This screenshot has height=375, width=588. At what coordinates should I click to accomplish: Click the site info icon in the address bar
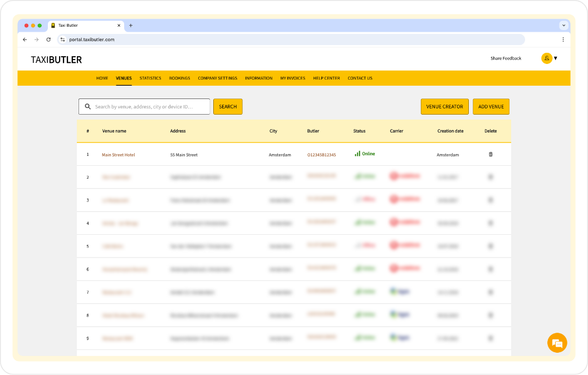tap(63, 40)
